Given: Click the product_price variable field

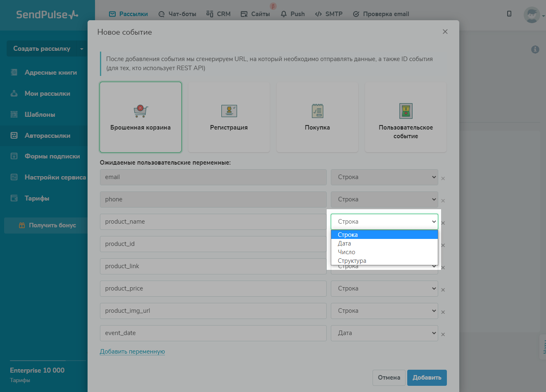Looking at the screenshot, I should (x=213, y=288).
